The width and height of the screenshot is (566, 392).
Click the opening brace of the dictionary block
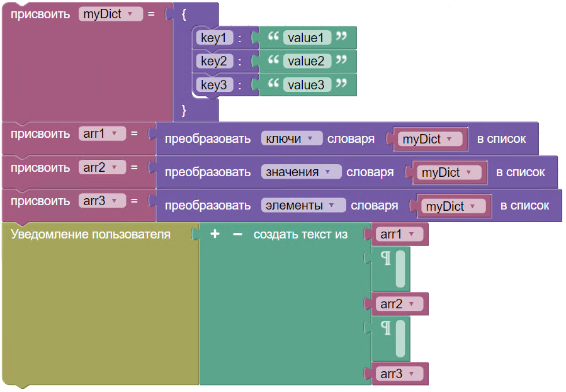pyautogui.click(x=184, y=14)
